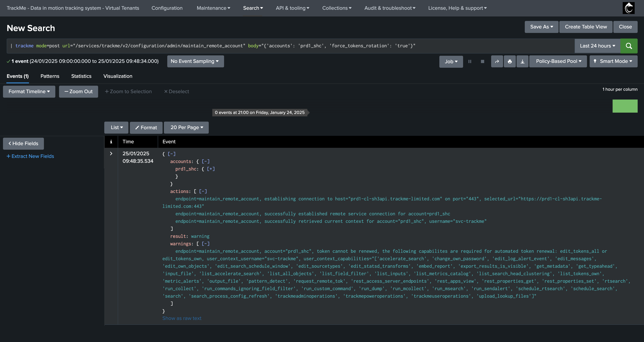Click the export download icon
Viewport: 644px width, 342px height.
(523, 61)
